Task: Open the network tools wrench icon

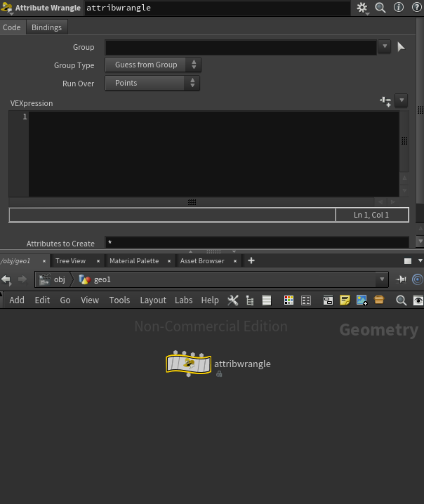Action: click(x=233, y=300)
